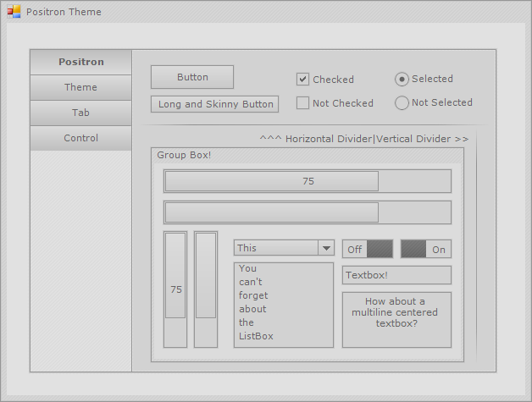Pick the Not Selected radio button
532x402 pixels.
click(402, 103)
